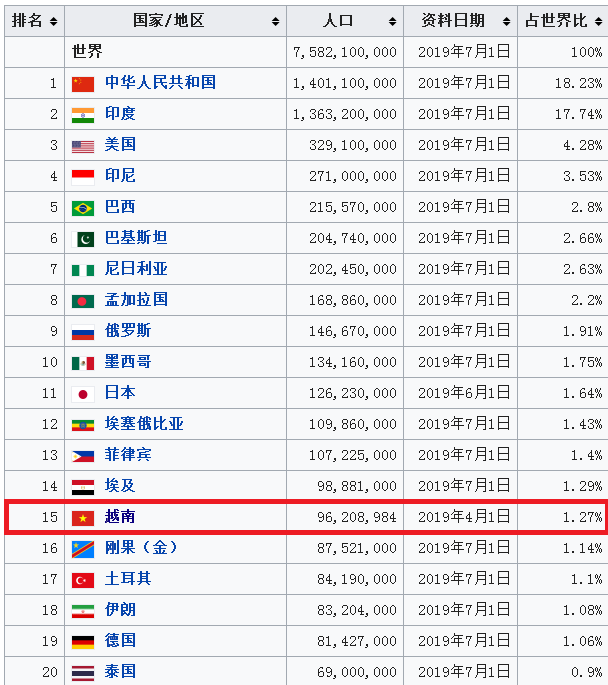Select world population 7,582,100,000 cell
The image size is (608, 685).
(345, 52)
